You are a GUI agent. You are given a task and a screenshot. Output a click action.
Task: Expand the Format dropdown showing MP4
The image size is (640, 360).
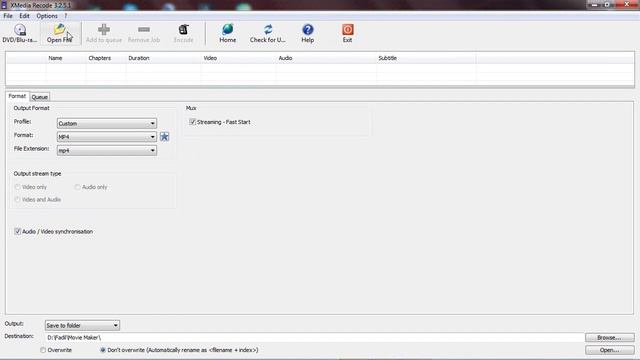(107, 137)
